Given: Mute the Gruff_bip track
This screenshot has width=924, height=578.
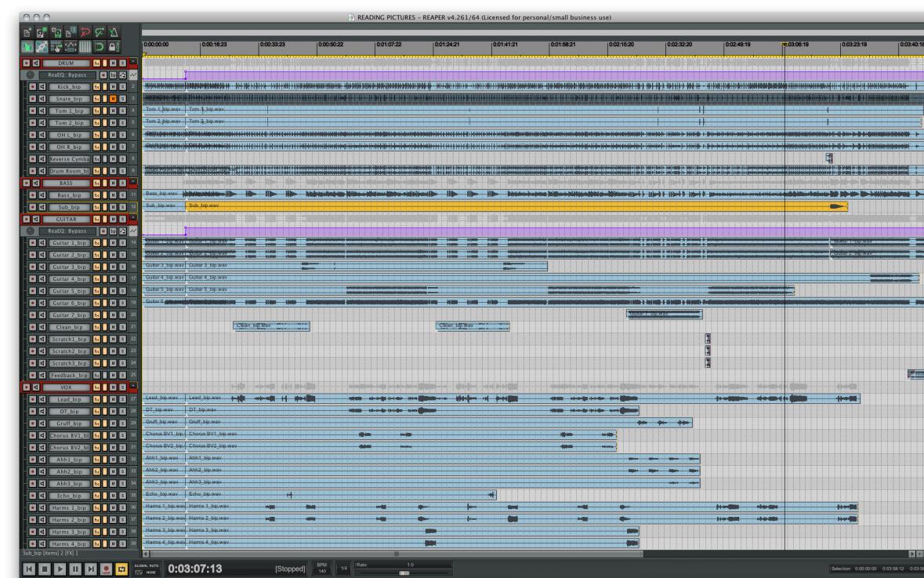Looking at the screenshot, I should click(x=113, y=424).
